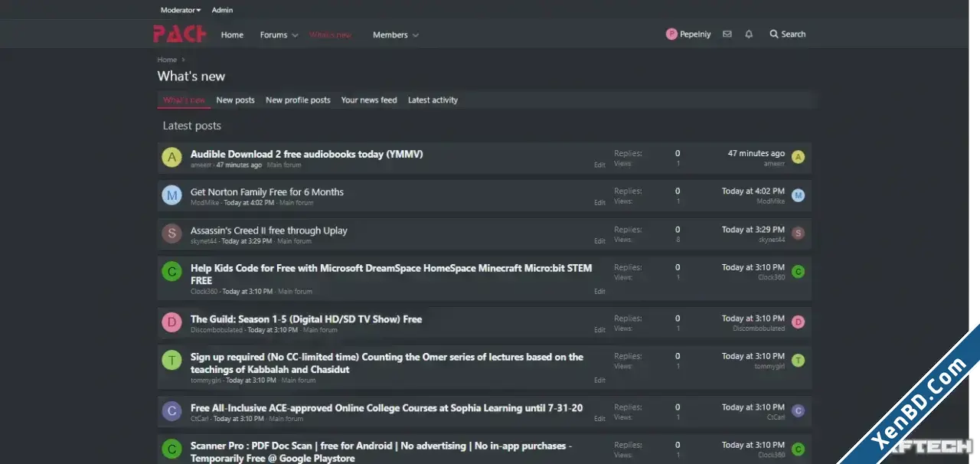The image size is (980, 464).
Task: Open Search in the header
Action: pyautogui.click(x=788, y=34)
